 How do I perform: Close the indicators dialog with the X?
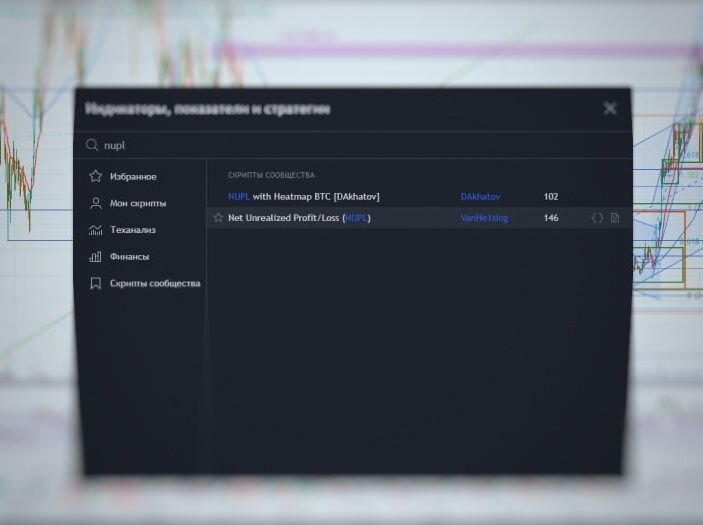610,108
